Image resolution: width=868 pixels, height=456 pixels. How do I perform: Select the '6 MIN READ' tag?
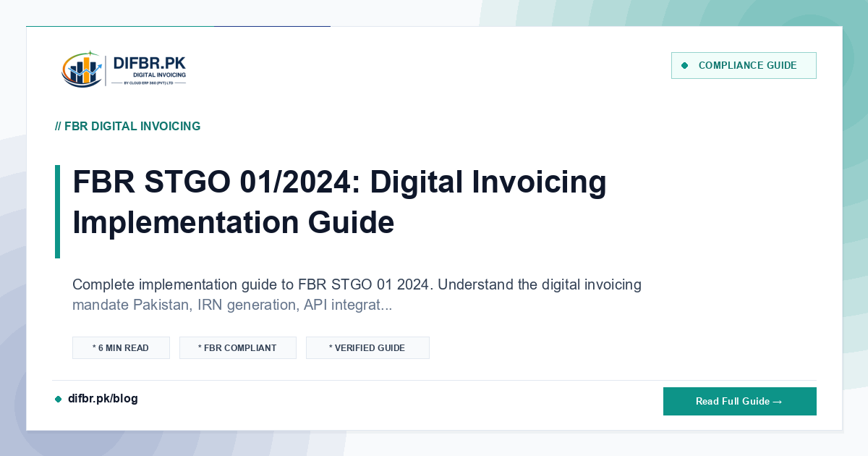[121, 347]
